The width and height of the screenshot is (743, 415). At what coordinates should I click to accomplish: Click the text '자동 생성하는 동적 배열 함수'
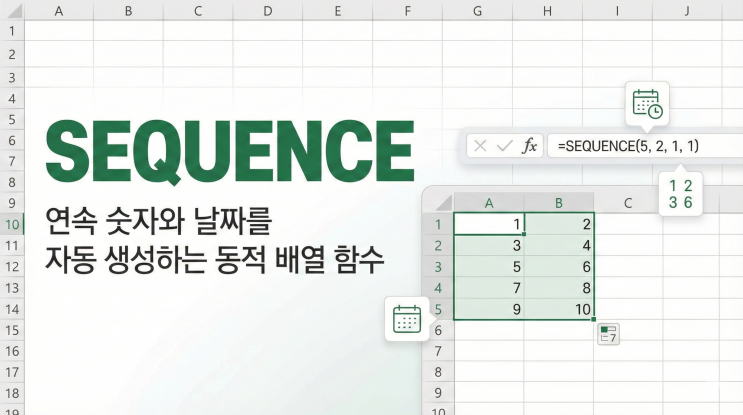pos(215,260)
